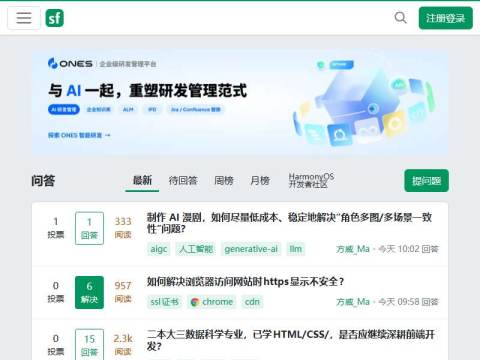Screen dimensions: 480x360
Task: Open the AI 漫剧 角色多图 question
Action: click(289, 223)
